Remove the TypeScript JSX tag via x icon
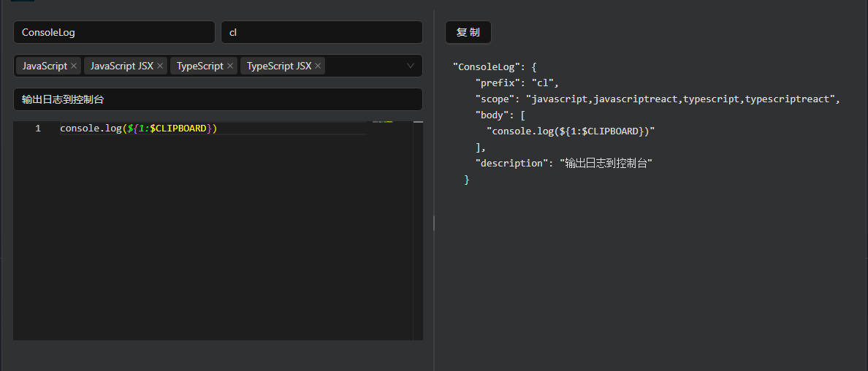 [x=318, y=66]
